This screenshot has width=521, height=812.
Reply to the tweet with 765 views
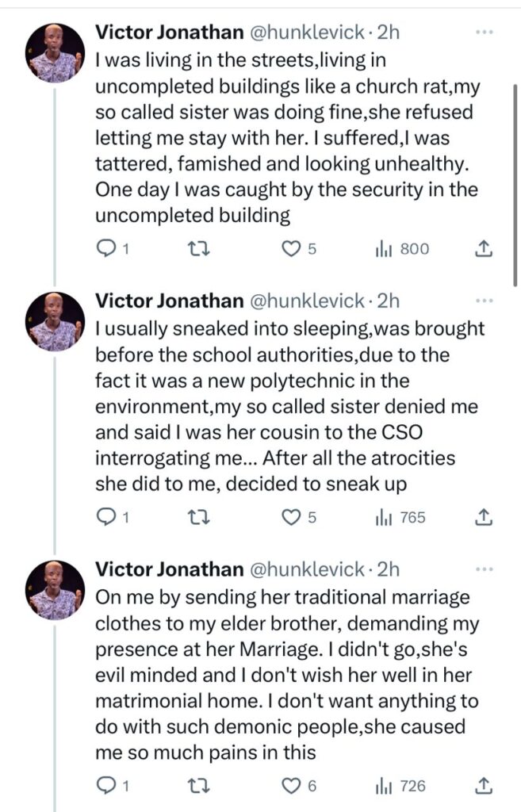pyautogui.click(x=106, y=517)
